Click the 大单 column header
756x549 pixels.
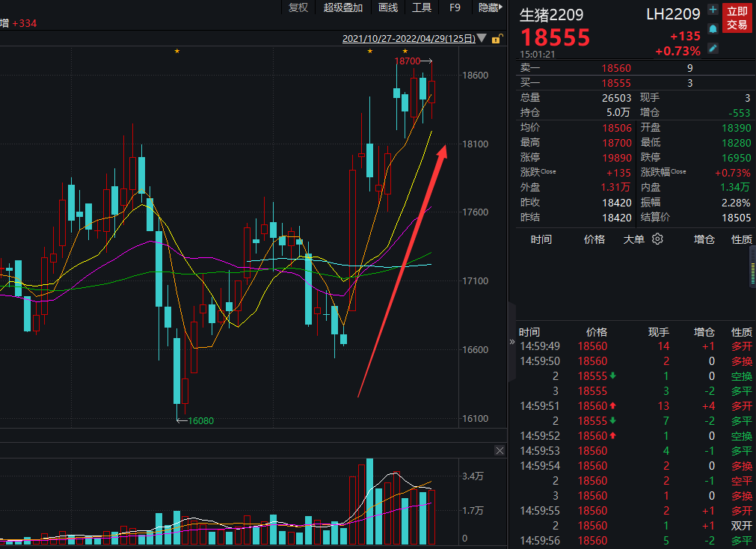(635, 239)
